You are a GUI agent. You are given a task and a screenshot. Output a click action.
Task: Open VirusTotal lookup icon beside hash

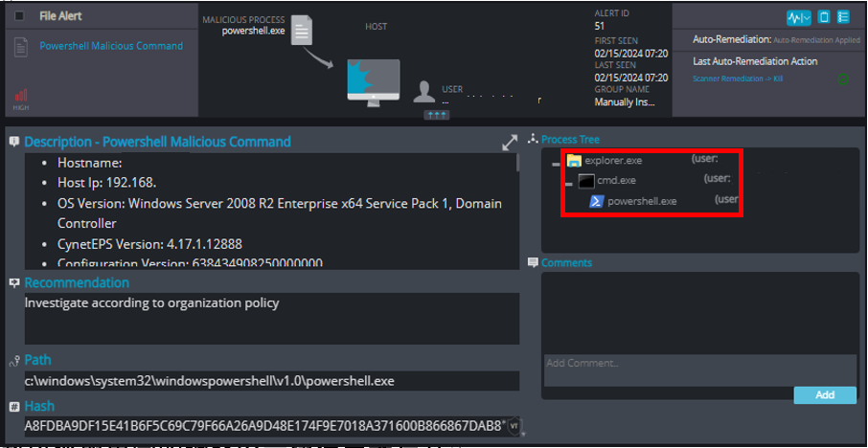point(514,426)
